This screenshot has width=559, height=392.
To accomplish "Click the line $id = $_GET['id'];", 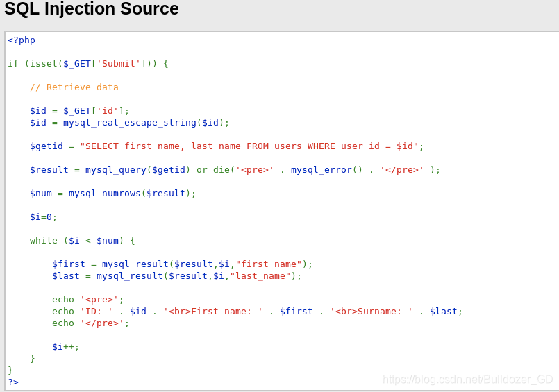I will (x=79, y=111).
